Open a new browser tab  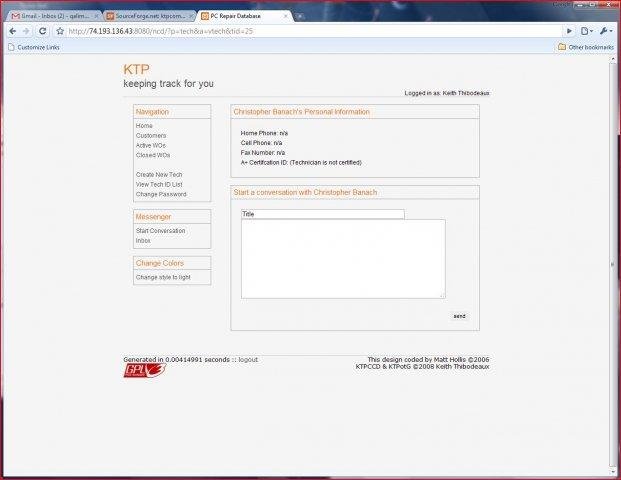tap(300, 16)
